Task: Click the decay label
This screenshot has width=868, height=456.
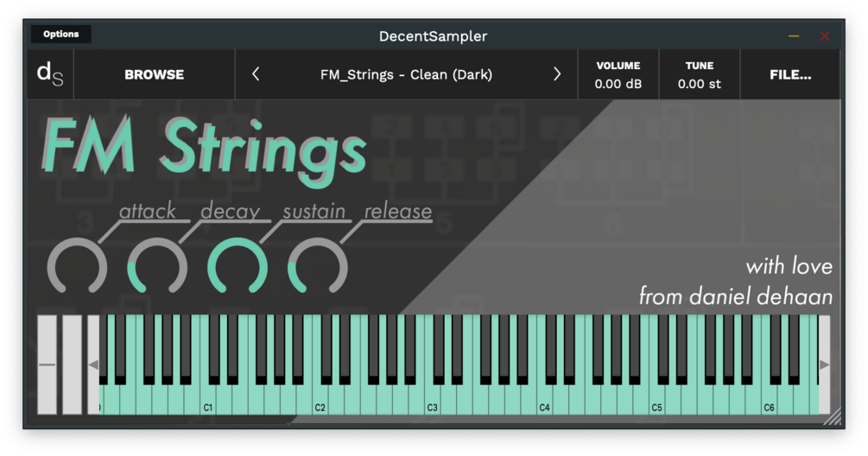Action: (230, 212)
